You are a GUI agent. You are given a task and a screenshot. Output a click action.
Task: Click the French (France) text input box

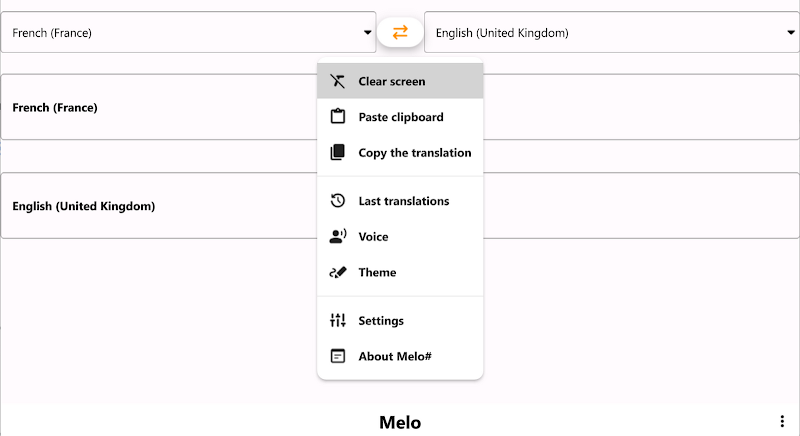(150, 107)
